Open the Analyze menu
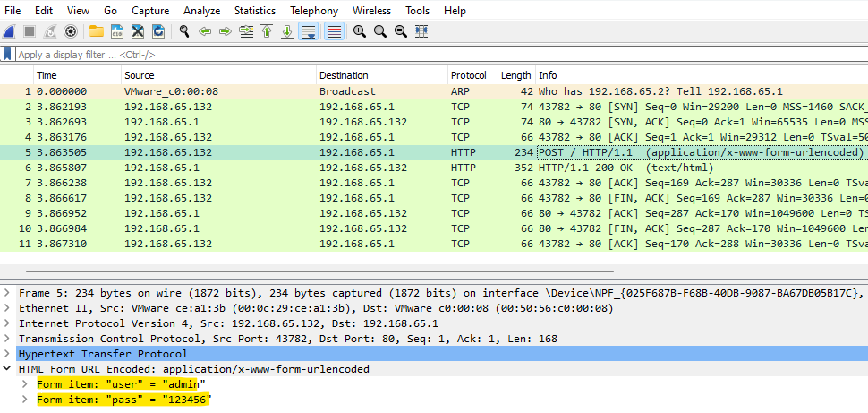Screen dimensions: 868x413 click(x=201, y=11)
